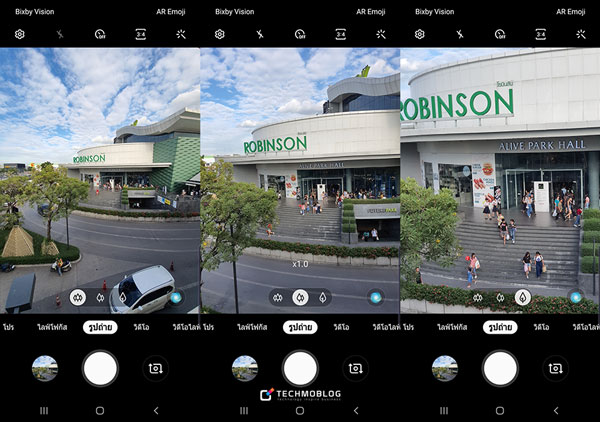Tap the shutter button in x1.0 screenshot
The height and width of the screenshot is (422, 600).
[300, 368]
